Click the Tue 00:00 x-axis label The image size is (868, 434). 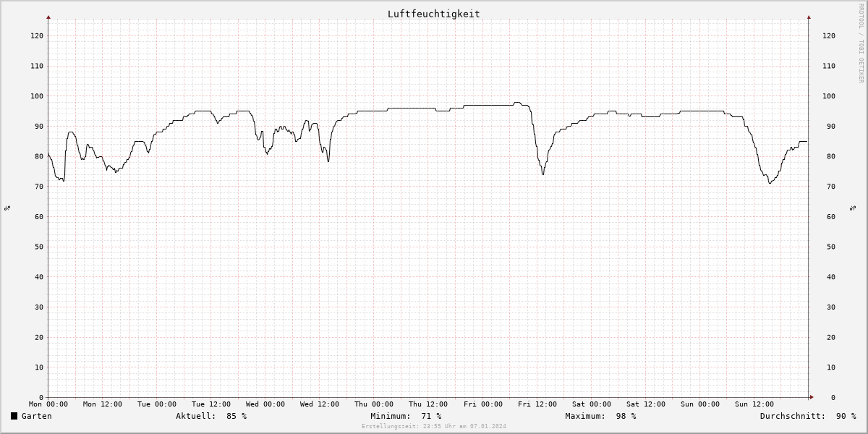pyautogui.click(x=157, y=404)
